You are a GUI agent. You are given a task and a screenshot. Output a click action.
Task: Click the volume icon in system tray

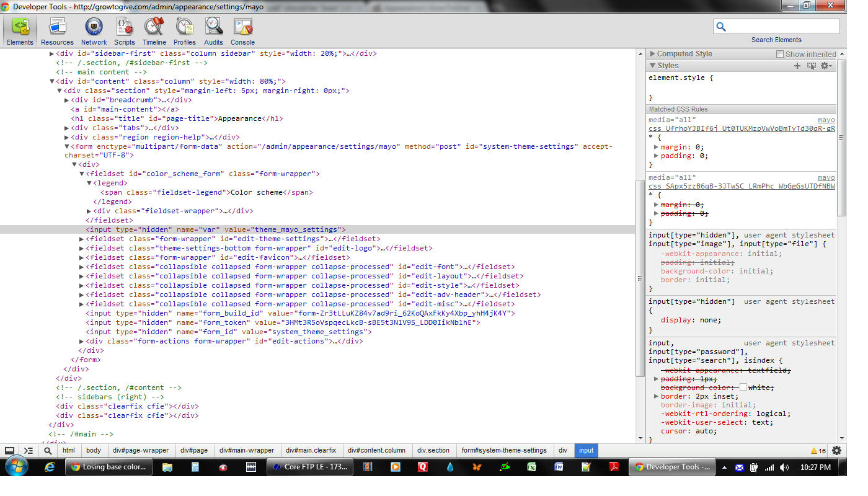786,467
